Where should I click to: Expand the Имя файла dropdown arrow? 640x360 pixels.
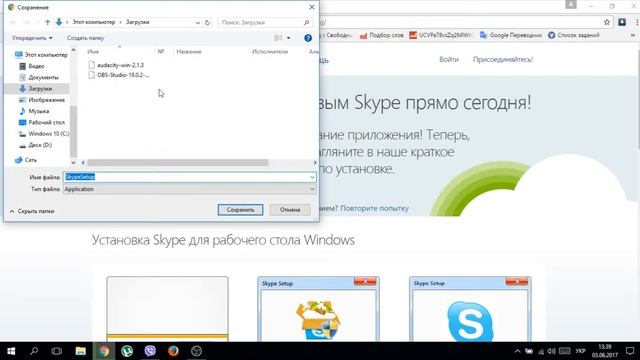(x=312, y=177)
